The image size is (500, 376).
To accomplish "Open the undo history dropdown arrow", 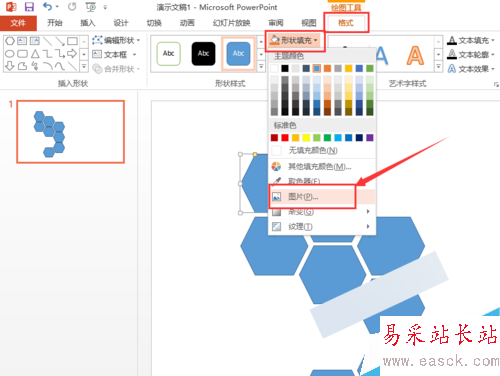I will (57, 7).
